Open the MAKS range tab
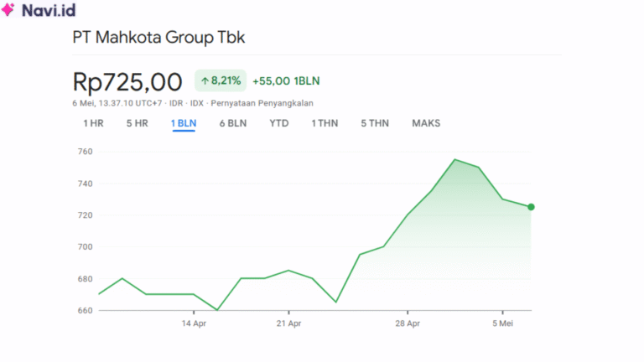The image size is (644, 362). click(x=426, y=123)
